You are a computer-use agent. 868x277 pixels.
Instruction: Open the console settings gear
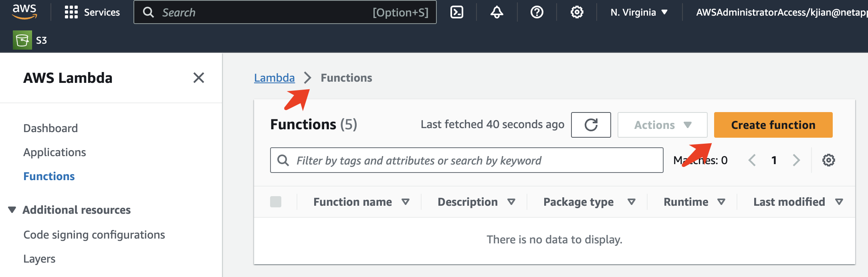pos(577,12)
